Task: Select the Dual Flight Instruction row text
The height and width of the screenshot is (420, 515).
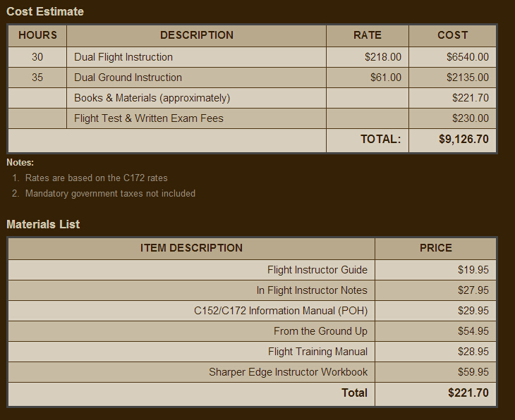Action: pyautogui.click(x=123, y=57)
